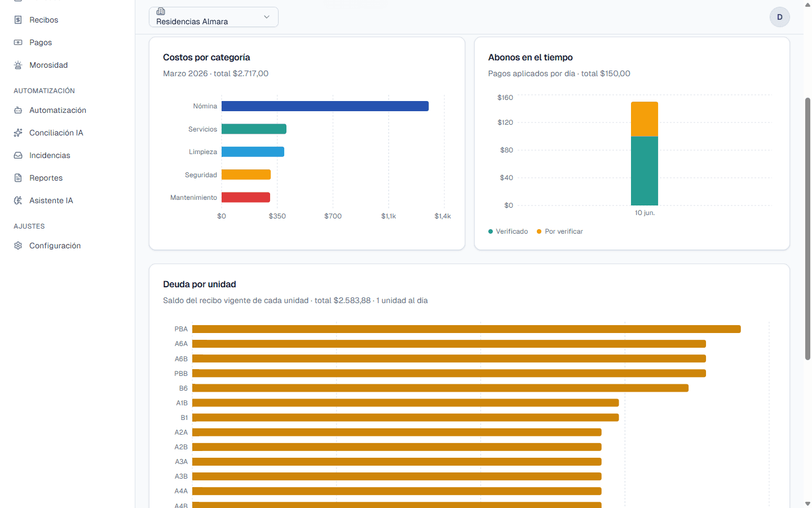The height and width of the screenshot is (508, 812).
Task: Click the Conciliación IA sparkle icon
Action: (x=18, y=133)
